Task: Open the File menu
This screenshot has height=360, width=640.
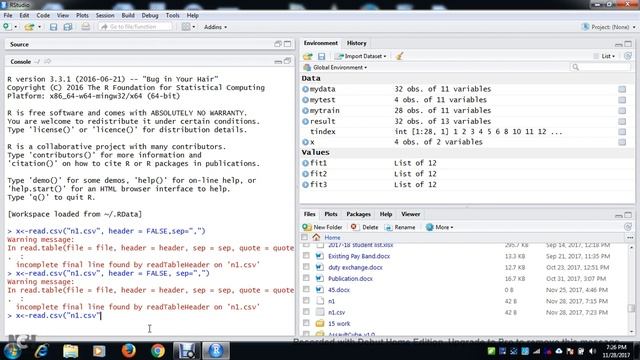Action: (x=8, y=16)
